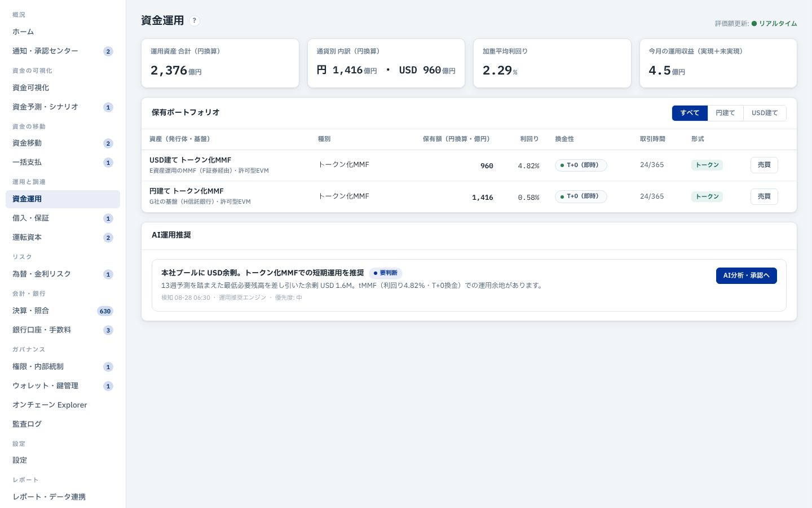
Task: Click 換金性 column header
Action: click(x=564, y=139)
